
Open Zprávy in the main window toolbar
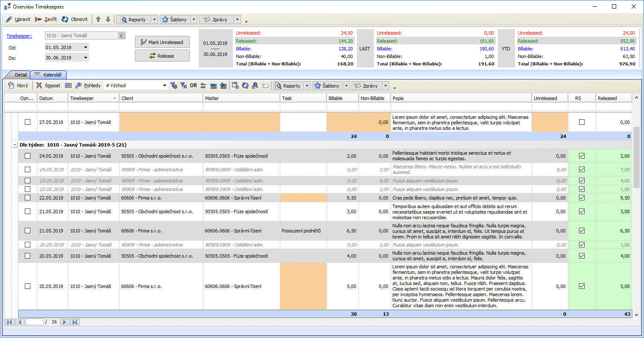click(216, 20)
